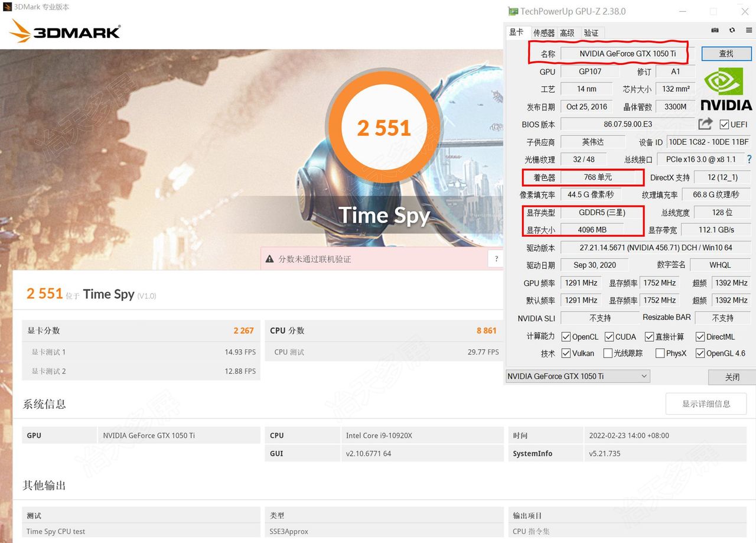Switch to the 显卡 tab

[516, 32]
